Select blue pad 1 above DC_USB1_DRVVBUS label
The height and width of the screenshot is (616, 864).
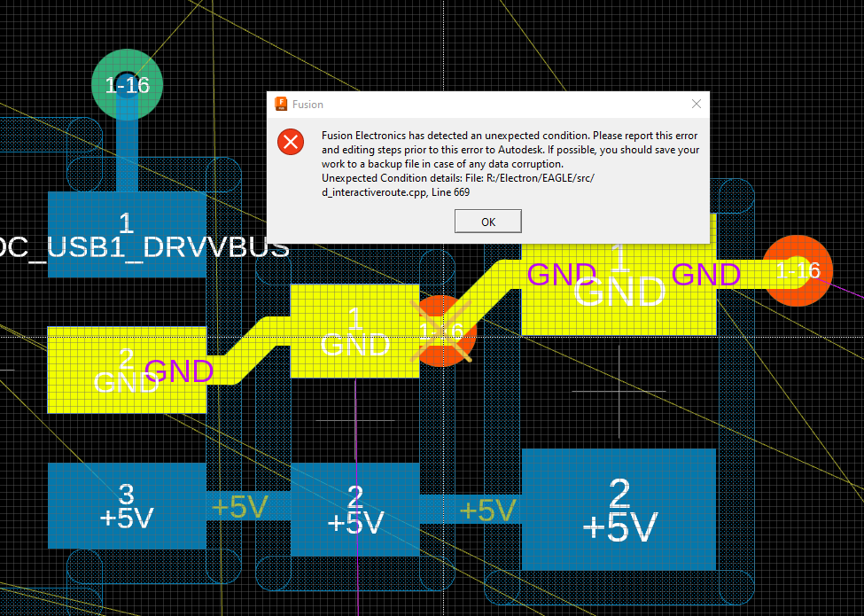point(126,219)
